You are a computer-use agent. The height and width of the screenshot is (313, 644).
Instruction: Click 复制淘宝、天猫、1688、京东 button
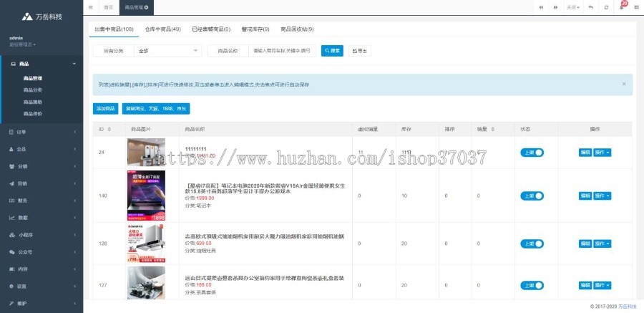[156, 109]
